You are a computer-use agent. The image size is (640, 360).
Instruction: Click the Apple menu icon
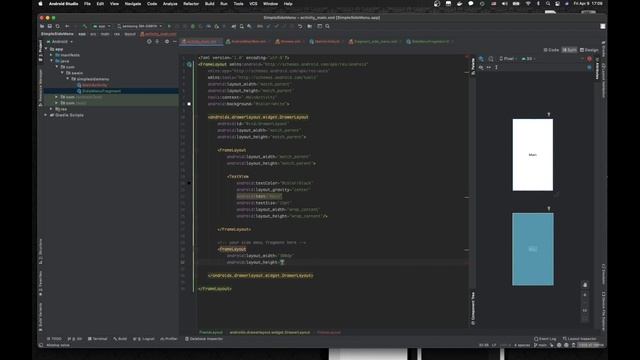click(40, 4)
